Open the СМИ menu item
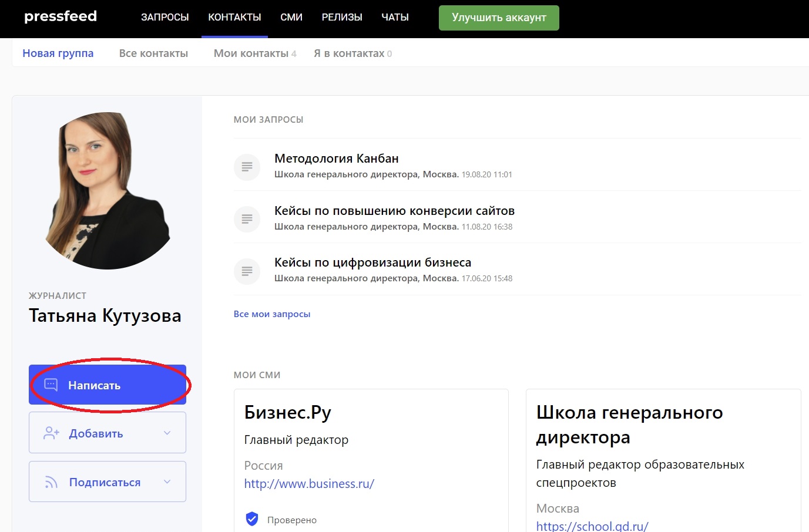This screenshot has width=809, height=532. pos(291,18)
